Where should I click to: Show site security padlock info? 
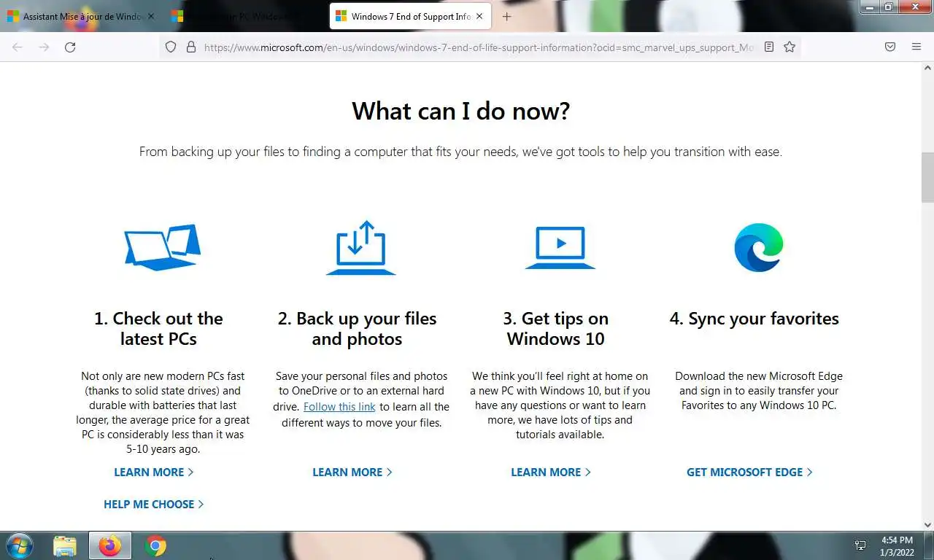tap(191, 47)
